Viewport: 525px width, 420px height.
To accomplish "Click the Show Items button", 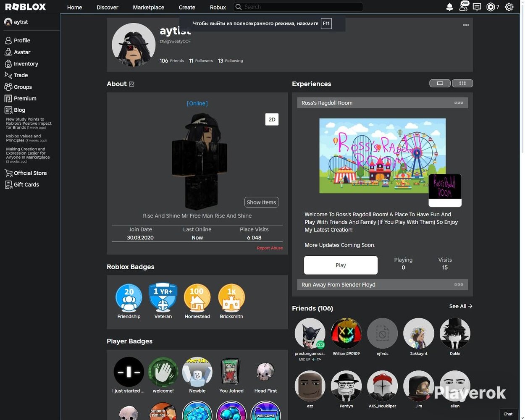I will (261, 202).
